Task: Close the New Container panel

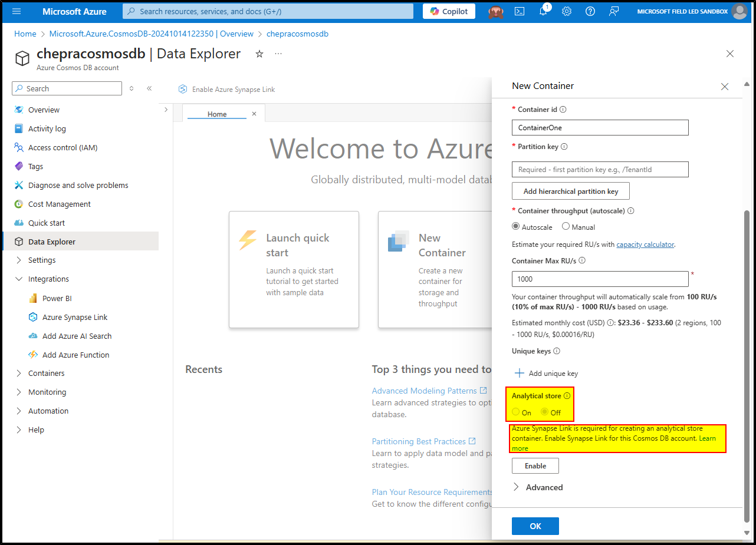Action: pyautogui.click(x=725, y=87)
